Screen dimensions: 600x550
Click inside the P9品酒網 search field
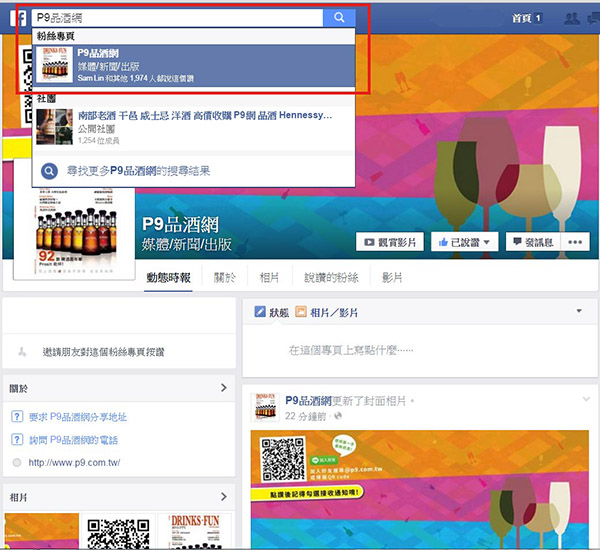click(x=178, y=18)
